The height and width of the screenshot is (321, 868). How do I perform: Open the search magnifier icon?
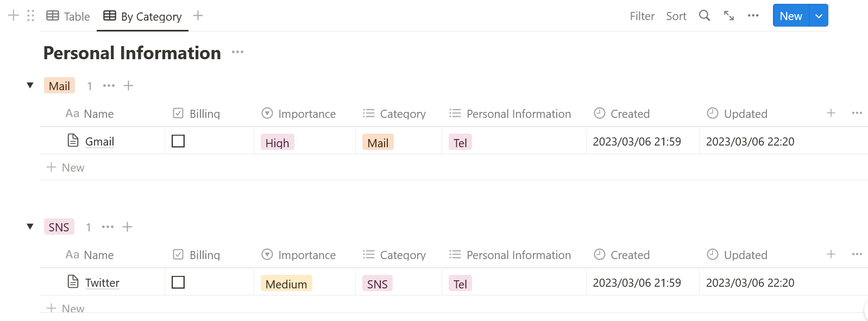[704, 16]
